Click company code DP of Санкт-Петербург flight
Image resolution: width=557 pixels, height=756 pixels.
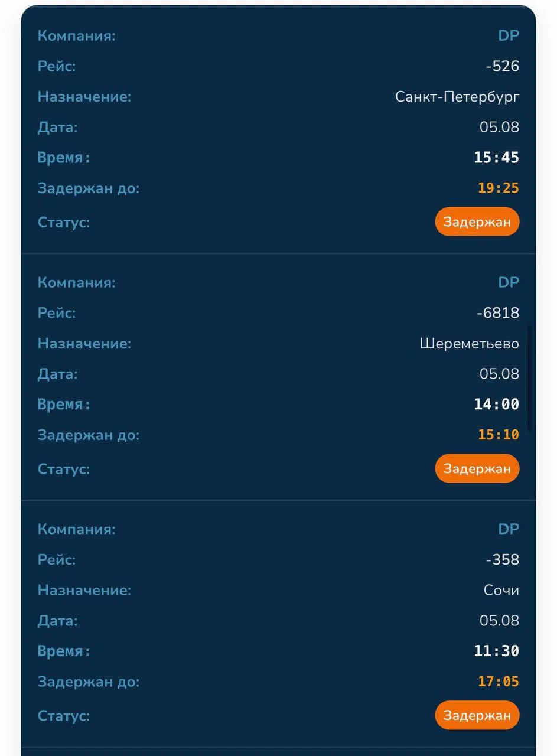tap(509, 35)
